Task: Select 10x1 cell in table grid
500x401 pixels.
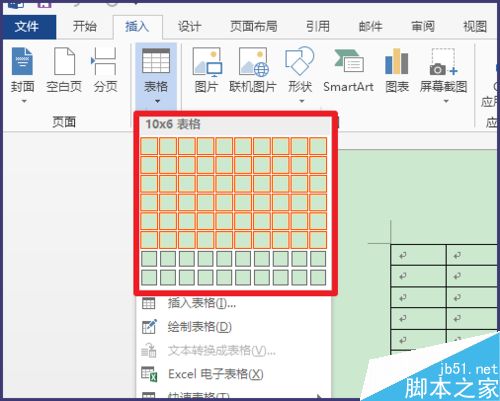Action: [318, 146]
